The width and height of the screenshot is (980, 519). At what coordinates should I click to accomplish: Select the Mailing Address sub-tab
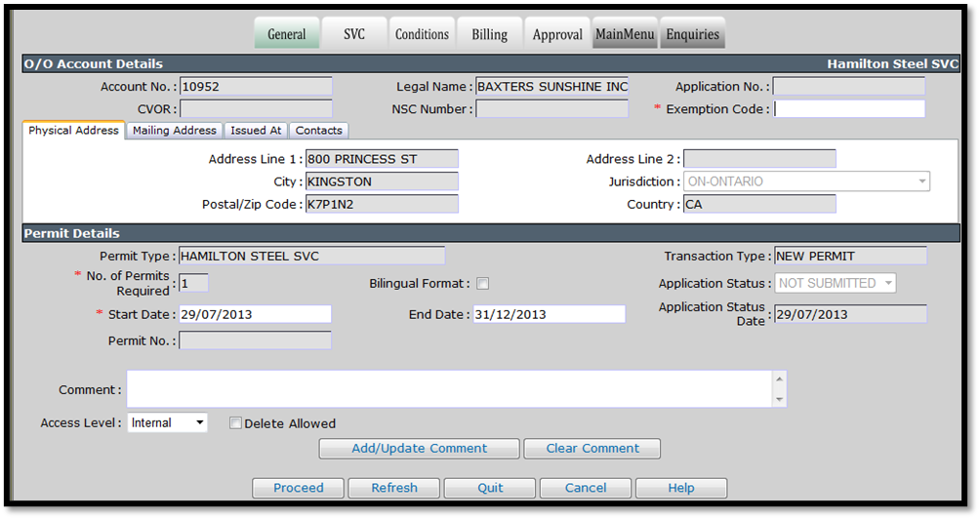coord(175,131)
